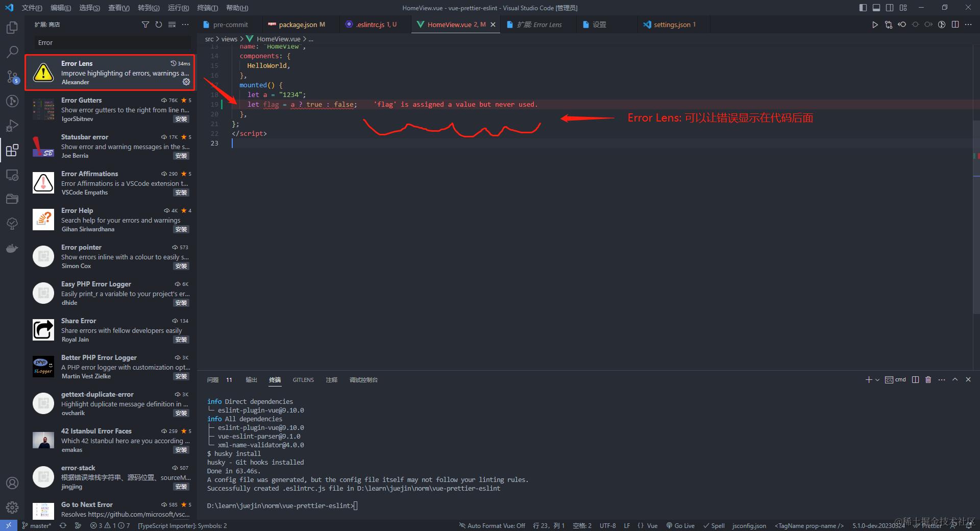Image resolution: width=980 pixels, height=531 pixels.
Task: Toggle file blame git icon in editor toolbar
Action: (x=942, y=25)
